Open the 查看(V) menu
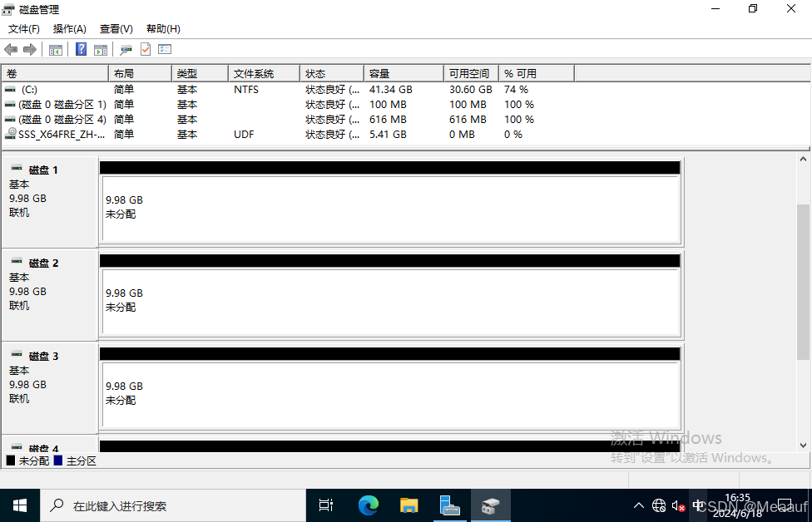Image resolution: width=812 pixels, height=522 pixels. tap(116, 29)
